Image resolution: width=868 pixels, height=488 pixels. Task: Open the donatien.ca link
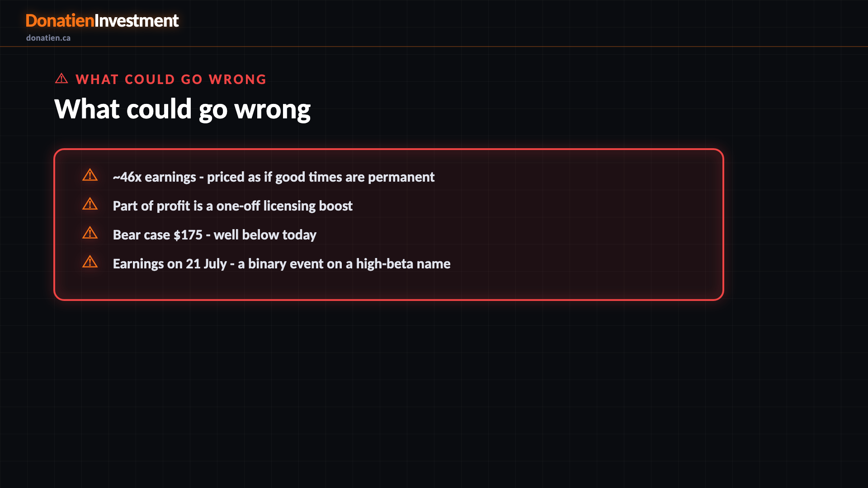48,38
